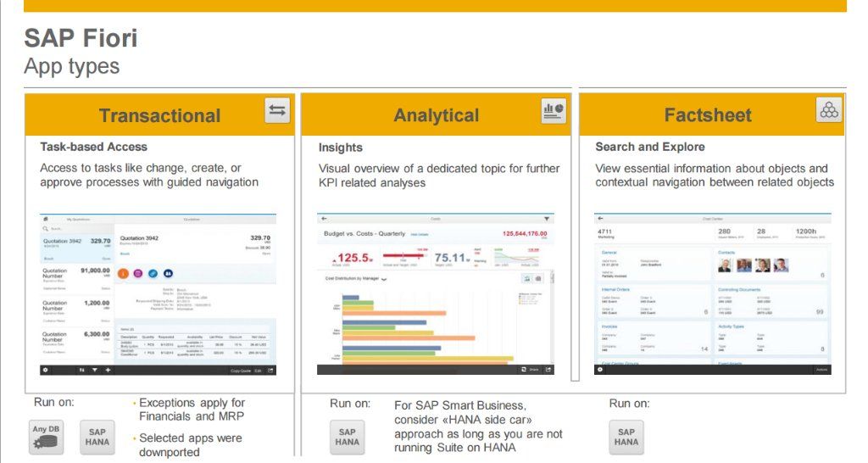This screenshot has width=868, height=463.
Task: Click the Search and Explore heading
Action: (650, 147)
